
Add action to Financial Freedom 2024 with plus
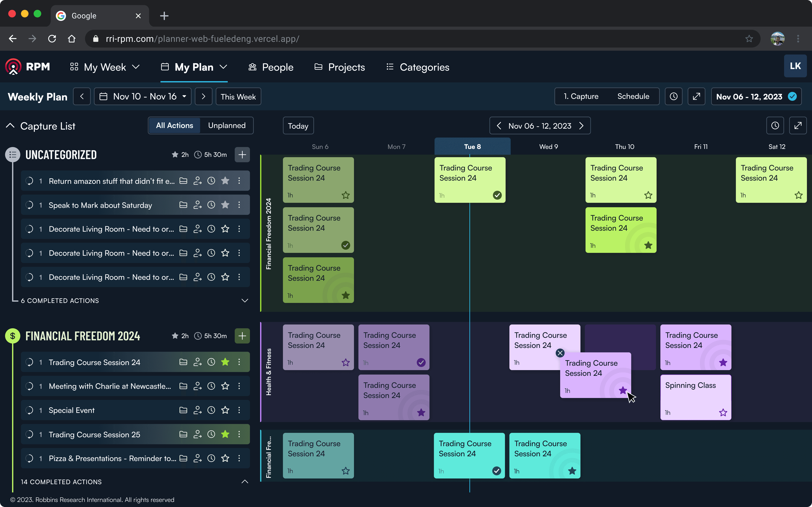coord(242,336)
